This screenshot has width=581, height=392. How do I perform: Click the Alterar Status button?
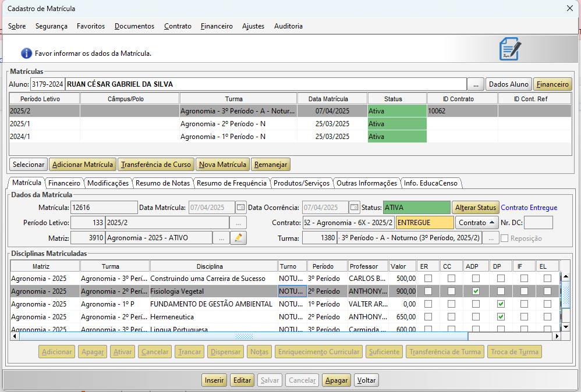[x=476, y=208]
